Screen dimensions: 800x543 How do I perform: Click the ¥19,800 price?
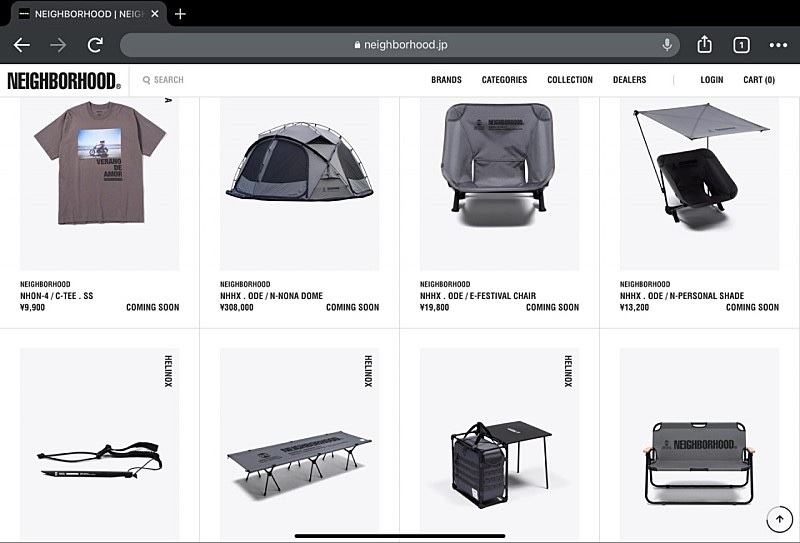pyautogui.click(x=435, y=307)
